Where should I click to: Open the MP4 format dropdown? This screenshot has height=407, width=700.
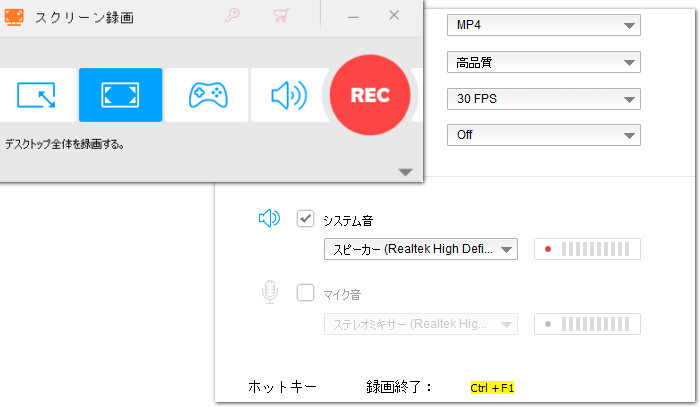point(543,25)
